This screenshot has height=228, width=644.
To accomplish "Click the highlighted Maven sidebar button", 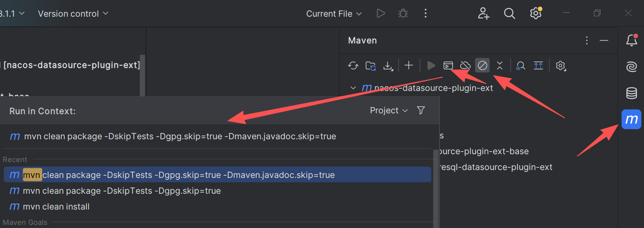I will tap(632, 119).
